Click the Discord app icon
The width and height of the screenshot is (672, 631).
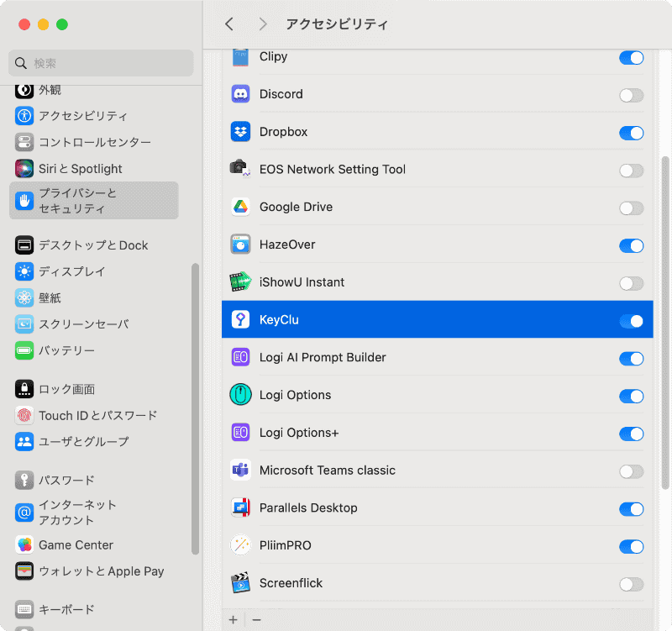point(240,94)
